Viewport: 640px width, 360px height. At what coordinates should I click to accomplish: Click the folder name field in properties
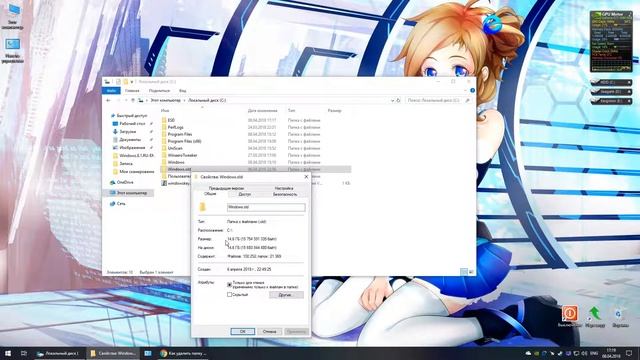(x=266, y=207)
